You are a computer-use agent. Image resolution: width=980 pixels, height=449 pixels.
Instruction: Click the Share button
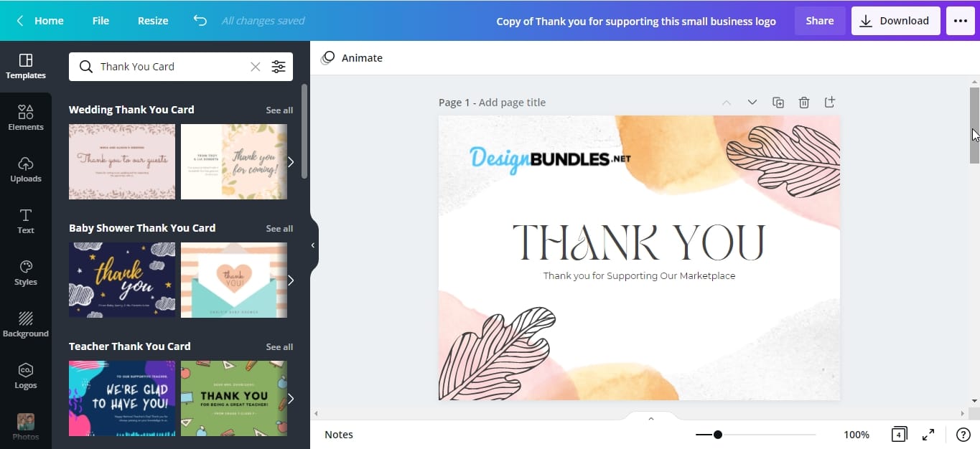[820, 21]
